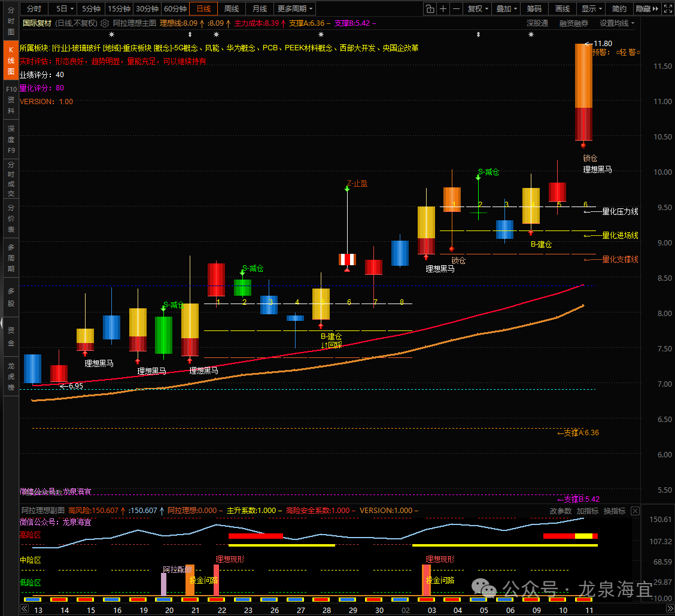The height and width of the screenshot is (616, 675).
Task: Click the chart lock icon
Action: tap(430, 9)
